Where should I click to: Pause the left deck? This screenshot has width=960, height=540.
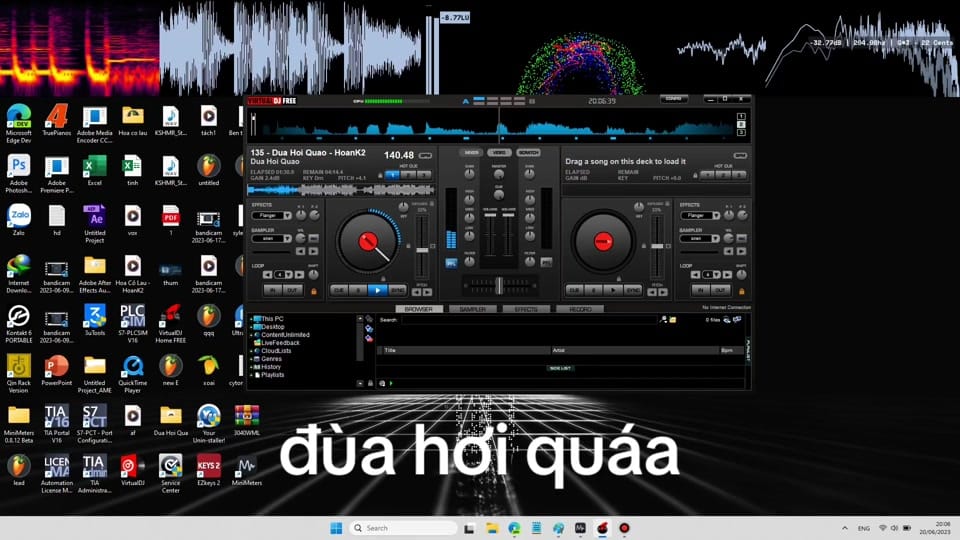tap(358, 290)
